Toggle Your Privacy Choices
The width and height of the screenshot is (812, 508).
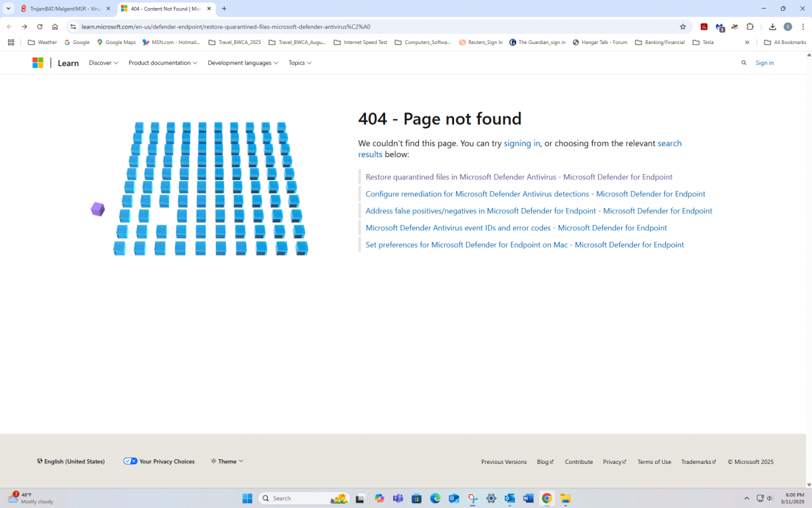click(159, 461)
